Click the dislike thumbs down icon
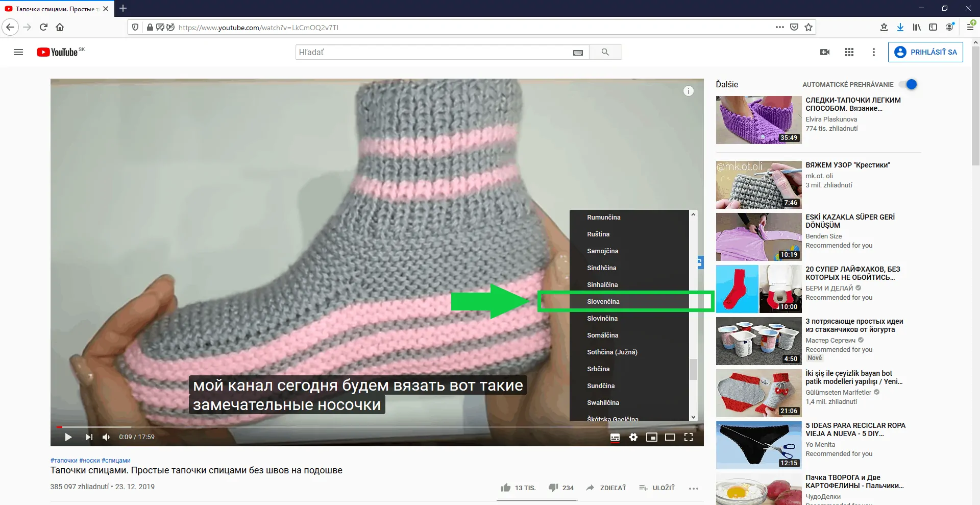 click(553, 488)
